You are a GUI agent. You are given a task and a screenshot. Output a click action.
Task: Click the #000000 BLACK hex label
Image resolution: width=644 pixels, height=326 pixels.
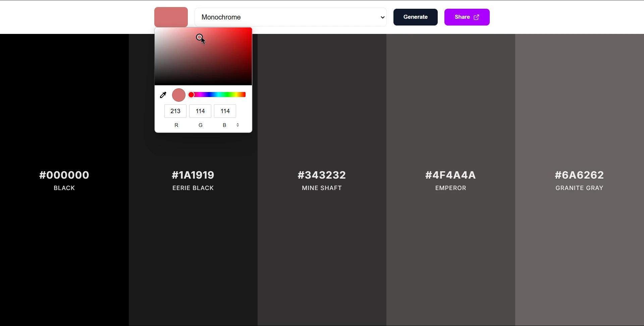(64, 175)
